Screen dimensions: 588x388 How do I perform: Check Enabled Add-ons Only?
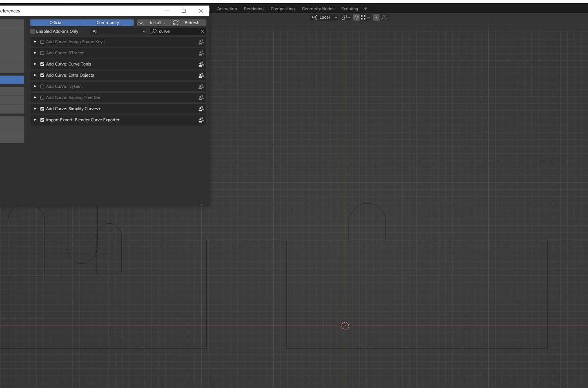(33, 31)
